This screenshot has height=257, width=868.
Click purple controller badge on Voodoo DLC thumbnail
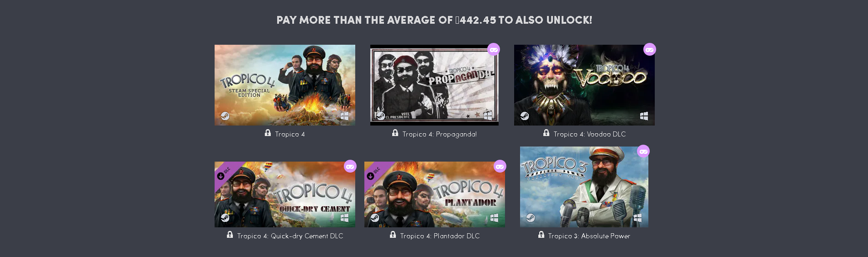tap(649, 49)
